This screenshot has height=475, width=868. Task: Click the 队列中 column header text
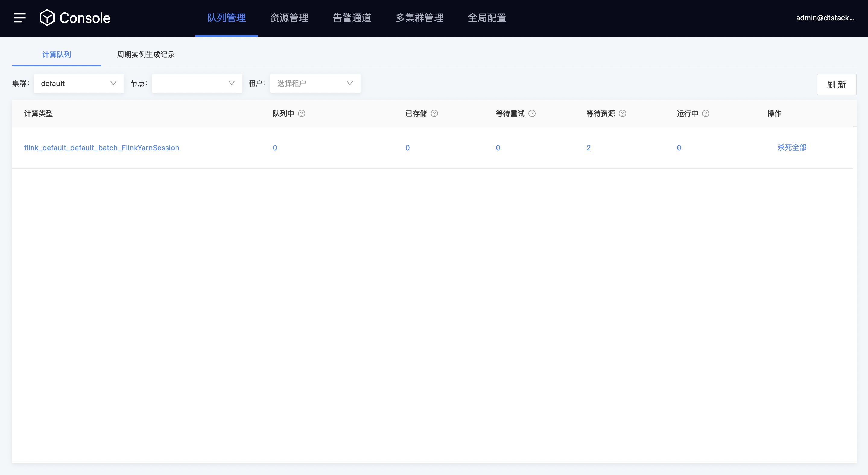283,113
